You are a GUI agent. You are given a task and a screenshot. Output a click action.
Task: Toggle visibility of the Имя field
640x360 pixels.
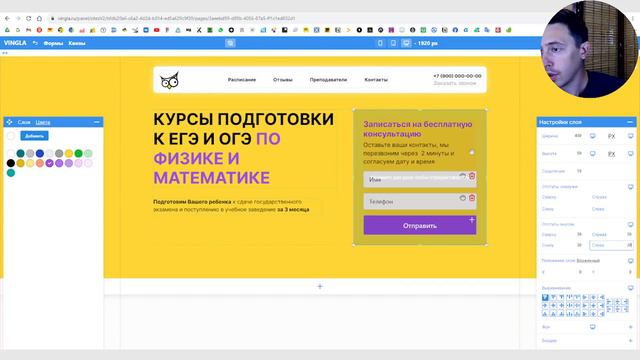(x=462, y=176)
